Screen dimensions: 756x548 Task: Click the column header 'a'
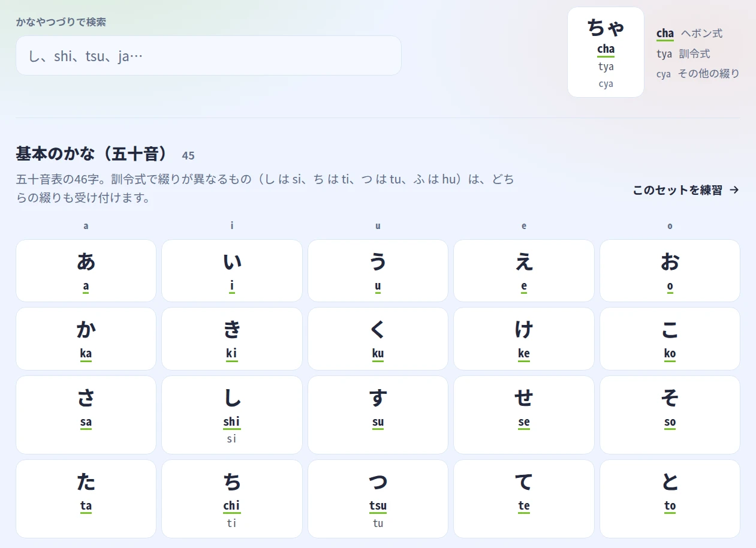point(86,226)
